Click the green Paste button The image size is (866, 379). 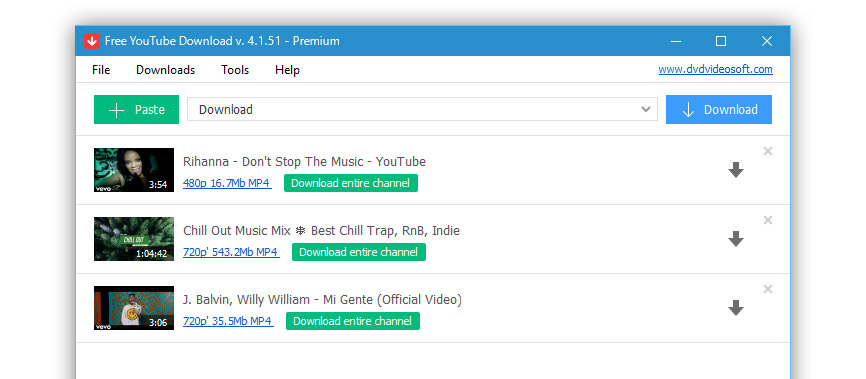136,109
